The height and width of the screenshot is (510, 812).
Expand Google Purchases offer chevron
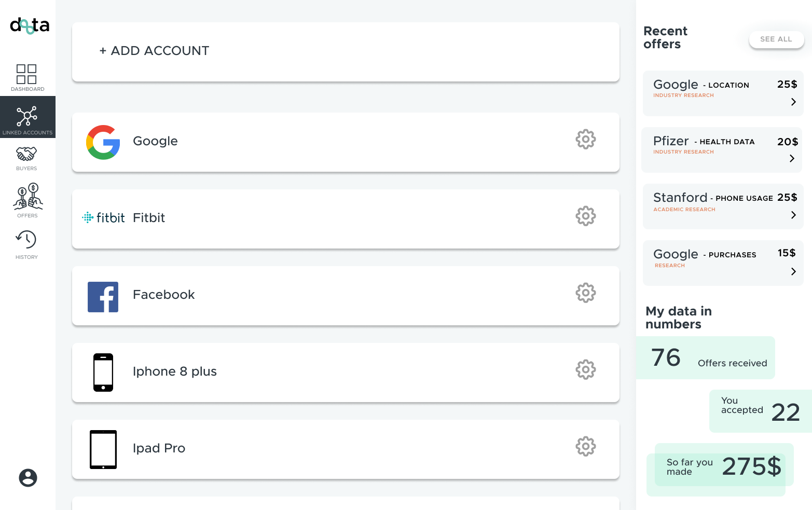tap(793, 271)
